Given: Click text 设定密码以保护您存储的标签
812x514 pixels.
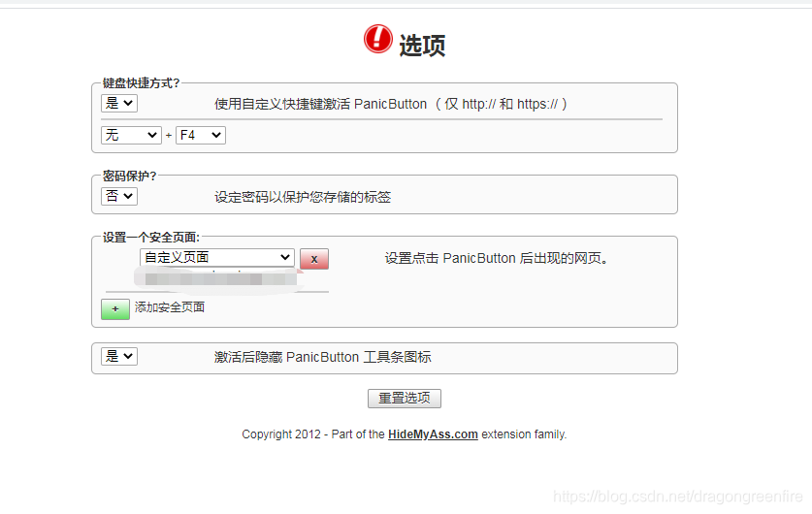Looking at the screenshot, I should (x=303, y=197).
